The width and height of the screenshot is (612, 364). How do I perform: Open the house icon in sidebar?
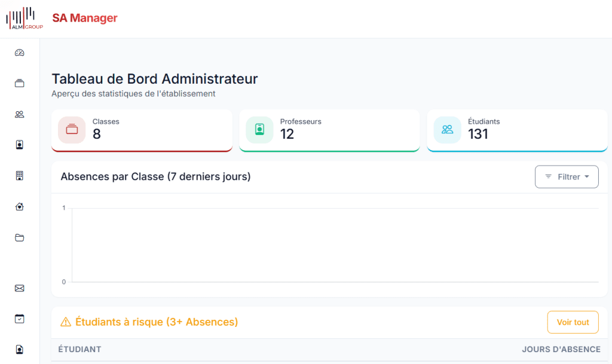click(20, 207)
